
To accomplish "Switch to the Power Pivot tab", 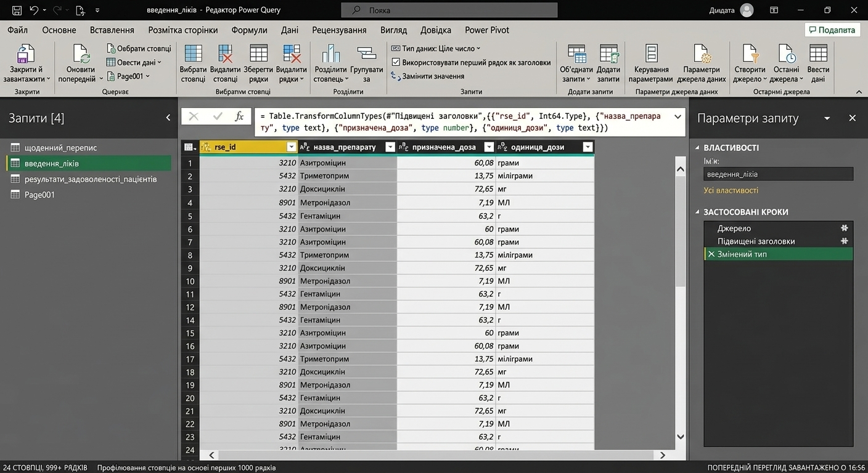I will coord(487,30).
